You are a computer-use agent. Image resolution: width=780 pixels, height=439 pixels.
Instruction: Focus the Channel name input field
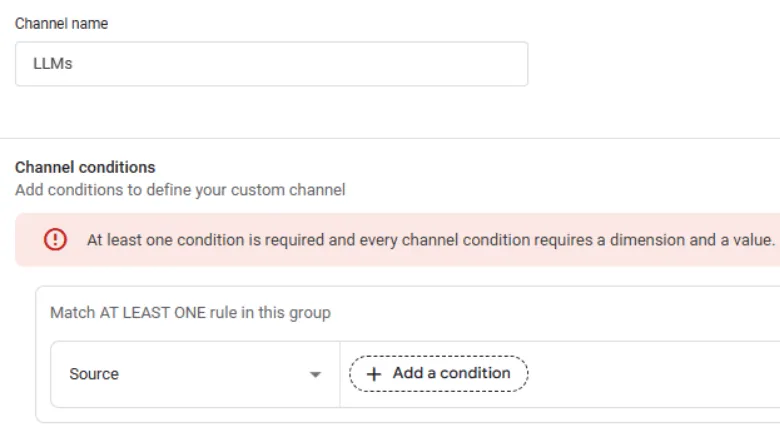(271, 64)
